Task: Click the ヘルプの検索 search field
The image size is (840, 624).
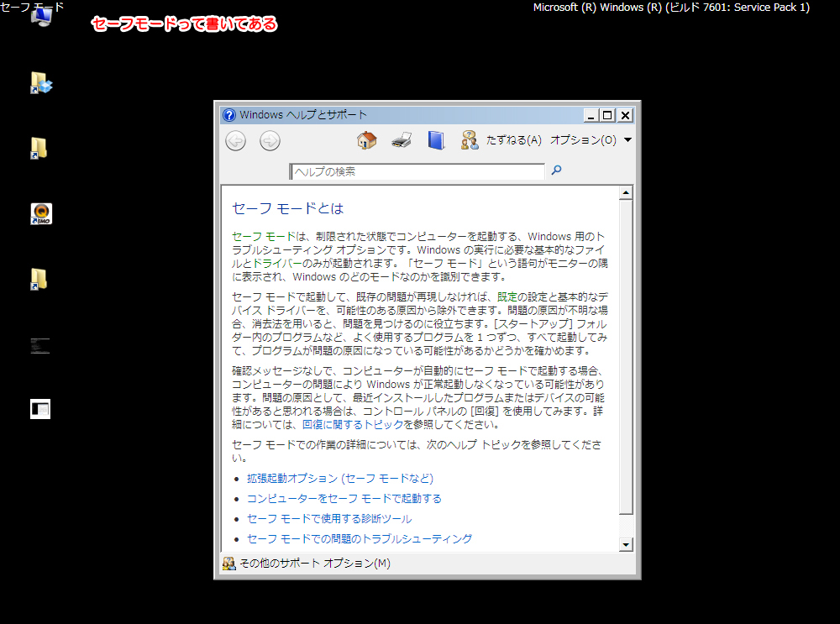Action: (417, 171)
